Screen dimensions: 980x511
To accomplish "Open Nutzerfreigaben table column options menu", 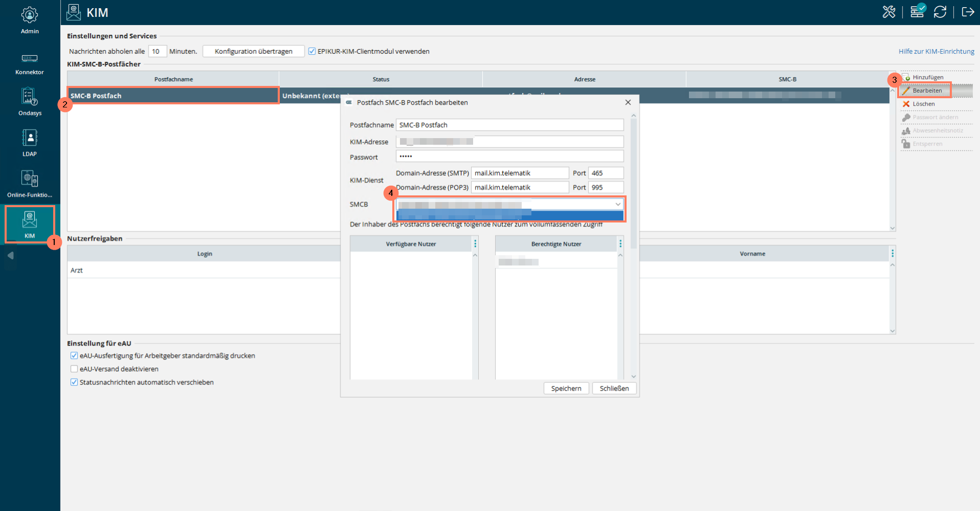I will point(893,253).
